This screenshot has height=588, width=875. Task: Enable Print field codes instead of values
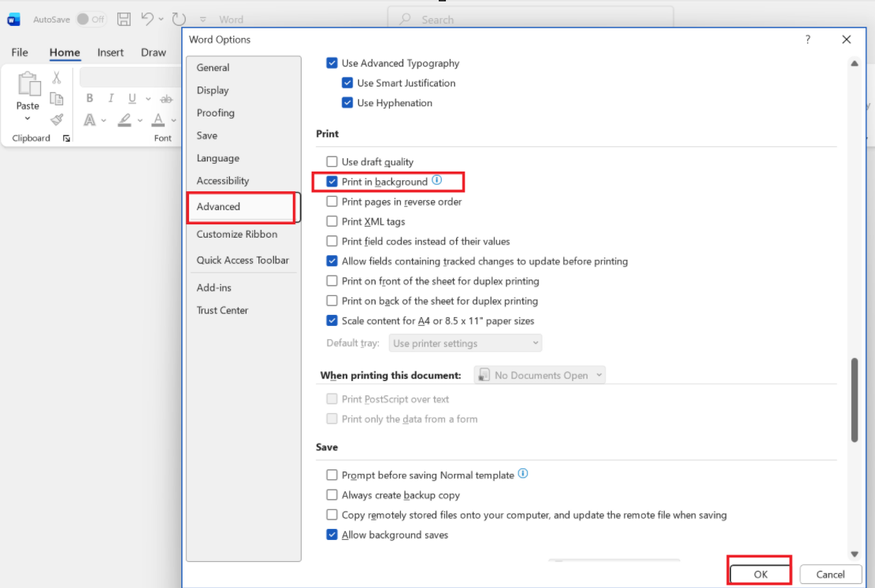332,242
